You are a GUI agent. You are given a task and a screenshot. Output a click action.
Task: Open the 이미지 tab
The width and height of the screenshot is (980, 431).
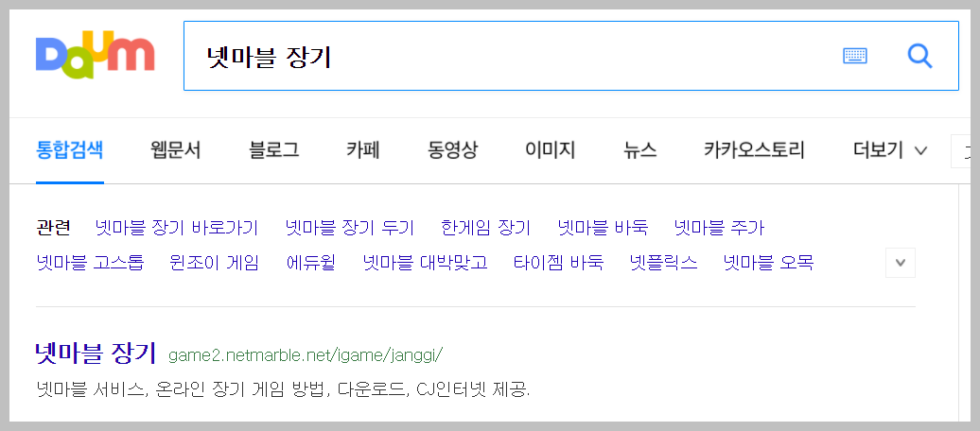[550, 150]
